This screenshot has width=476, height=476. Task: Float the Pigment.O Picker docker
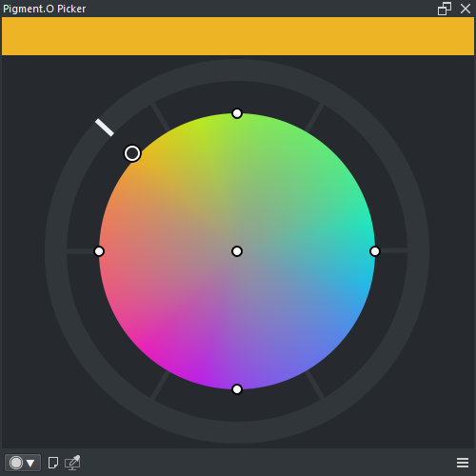coord(445,9)
